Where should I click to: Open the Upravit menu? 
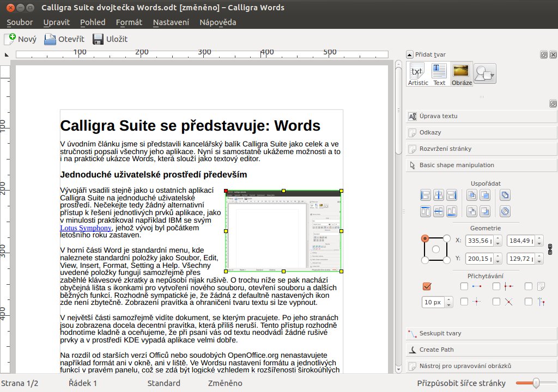pyautogui.click(x=57, y=22)
